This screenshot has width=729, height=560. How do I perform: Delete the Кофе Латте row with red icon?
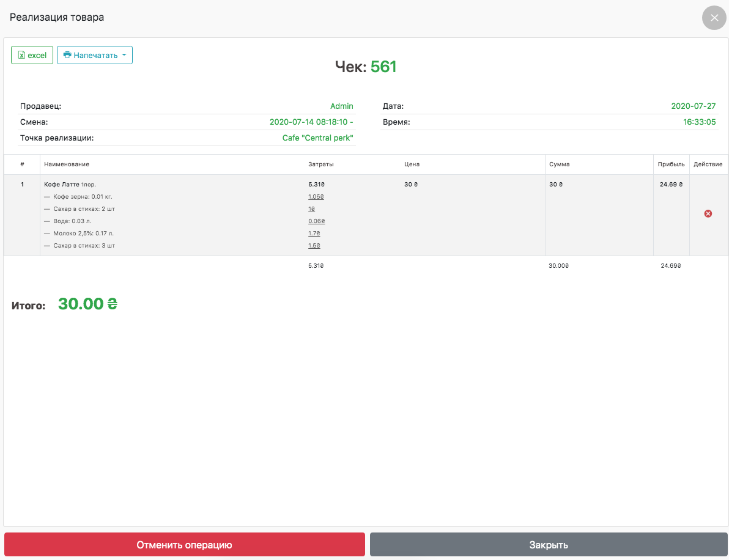pyautogui.click(x=708, y=213)
